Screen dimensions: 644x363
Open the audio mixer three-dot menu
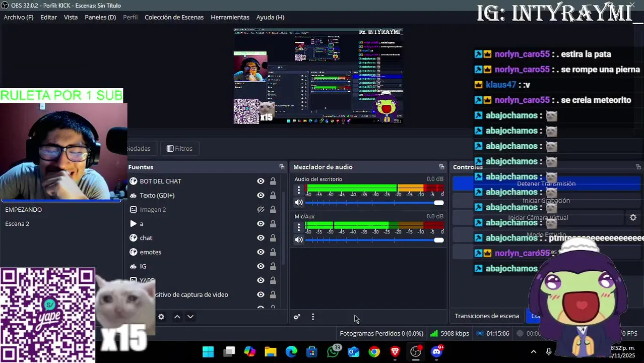313,317
